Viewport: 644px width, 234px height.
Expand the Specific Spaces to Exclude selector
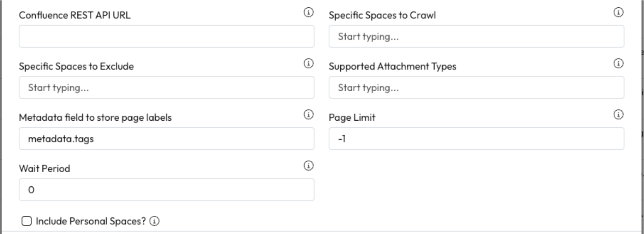click(x=166, y=88)
